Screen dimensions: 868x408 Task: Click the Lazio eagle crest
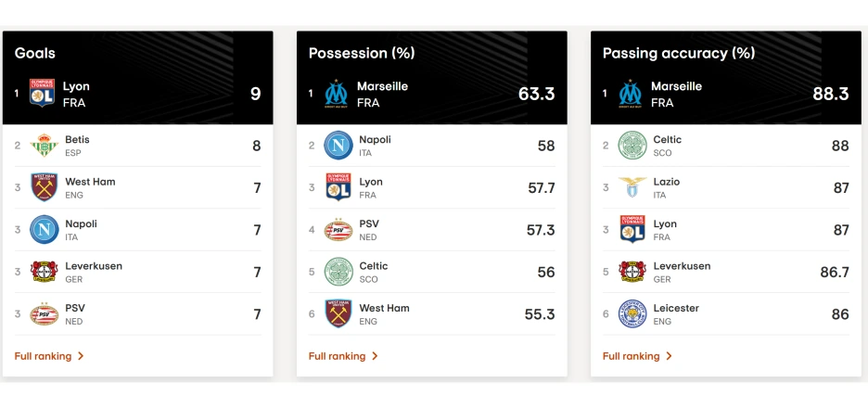[632, 187]
